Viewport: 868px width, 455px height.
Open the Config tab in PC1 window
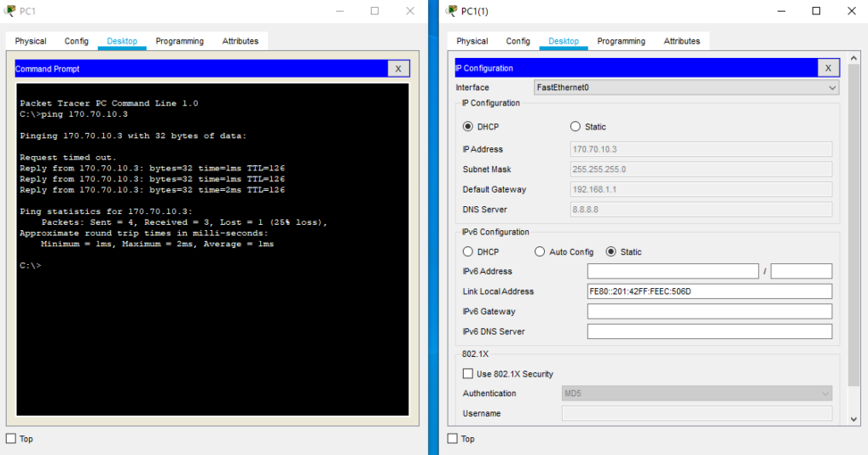[x=77, y=41]
